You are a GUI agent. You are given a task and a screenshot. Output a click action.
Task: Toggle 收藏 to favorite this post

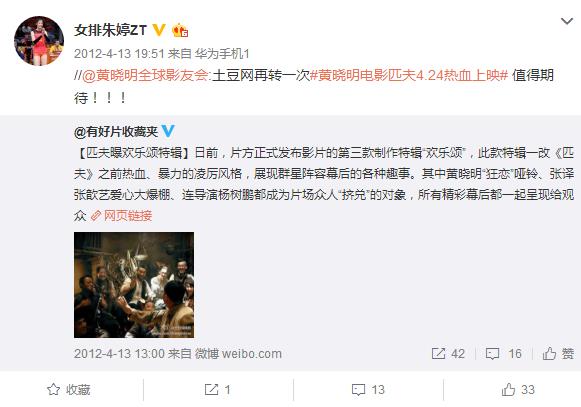tap(69, 390)
